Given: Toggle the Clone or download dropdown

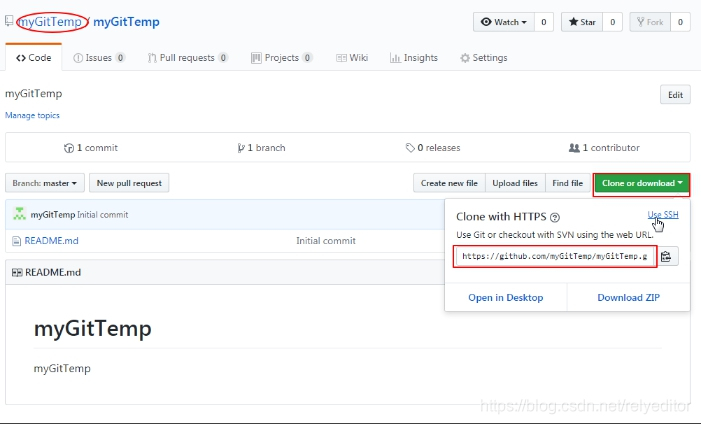Looking at the screenshot, I should click(642, 183).
